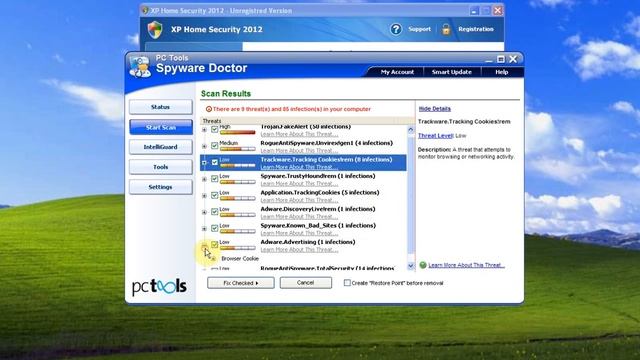Click the pctools logo
The image size is (640, 360).
[159, 287]
